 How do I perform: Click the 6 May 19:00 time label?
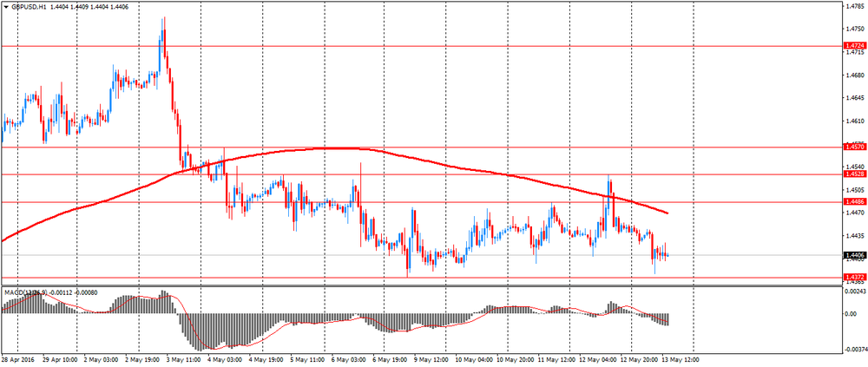pyautogui.click(x=388, y=360)
